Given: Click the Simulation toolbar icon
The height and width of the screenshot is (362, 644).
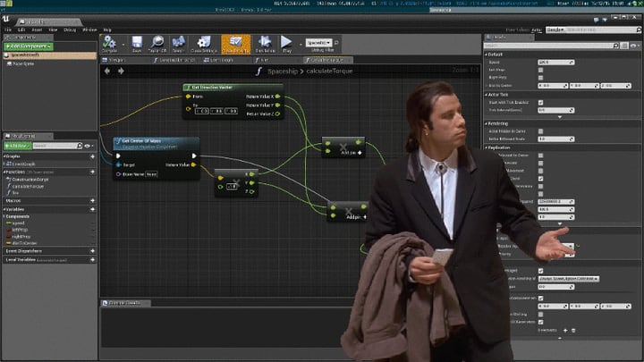Looking at the screenshot, I should (x=265, y=42).
